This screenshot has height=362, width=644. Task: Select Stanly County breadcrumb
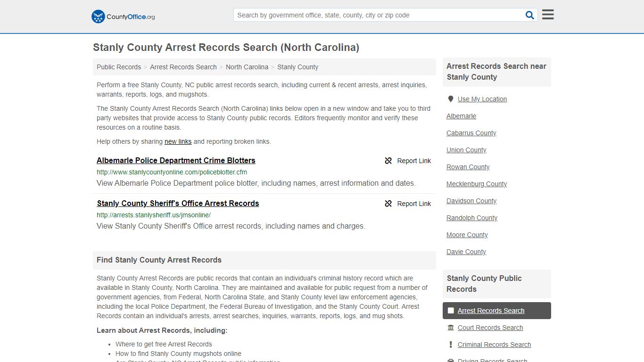tap(297, 67)
